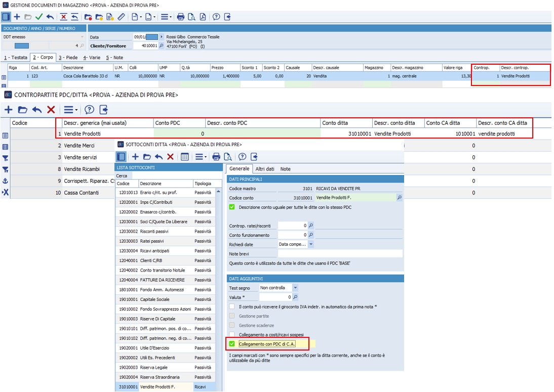Click the anchor icon in left sidebar
The height and width of the screenshot is (392, 554).
(5, 181)
